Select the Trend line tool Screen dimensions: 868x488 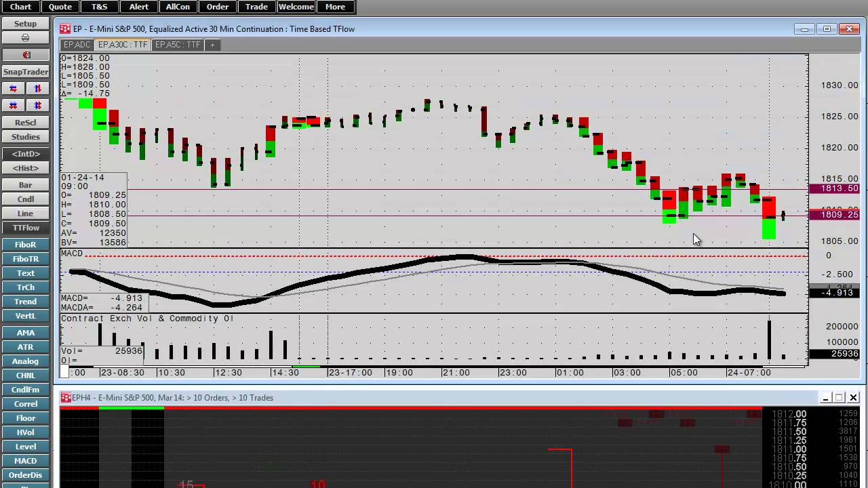pos(26,302)
